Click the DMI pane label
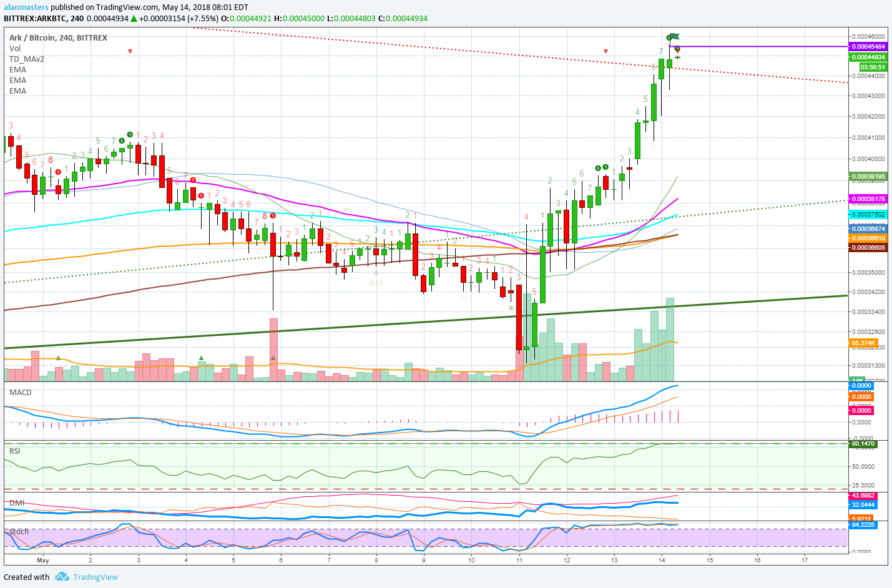This screenshot has height=588, width=892. click(x=17, y=502)
